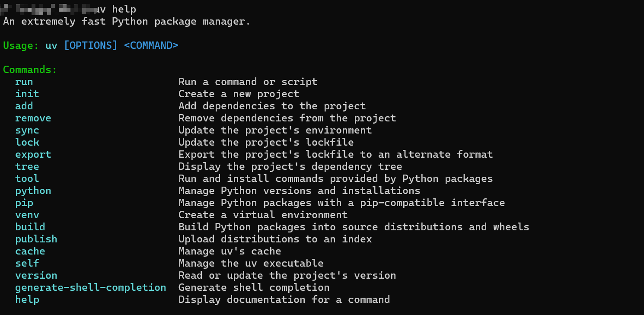Click the 'python' command name
This screenshot has height=315, width=644.
point(33,191)
